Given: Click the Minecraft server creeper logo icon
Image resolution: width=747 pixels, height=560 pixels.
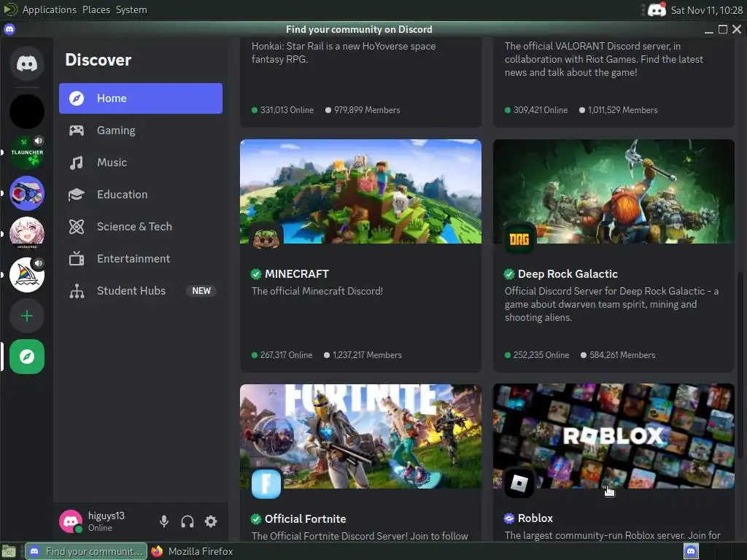Looking at the screenshot, I should click(x=266, y=239).
